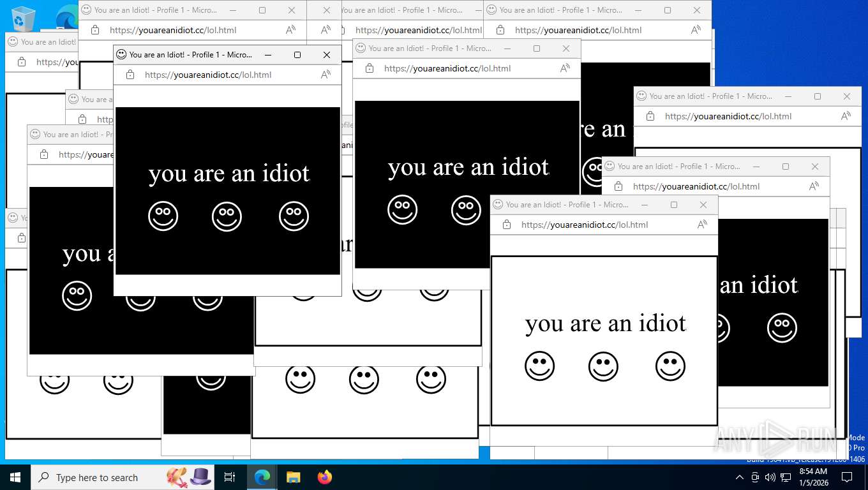Click Read aloud icon in the white-page front window

(702, 225)
